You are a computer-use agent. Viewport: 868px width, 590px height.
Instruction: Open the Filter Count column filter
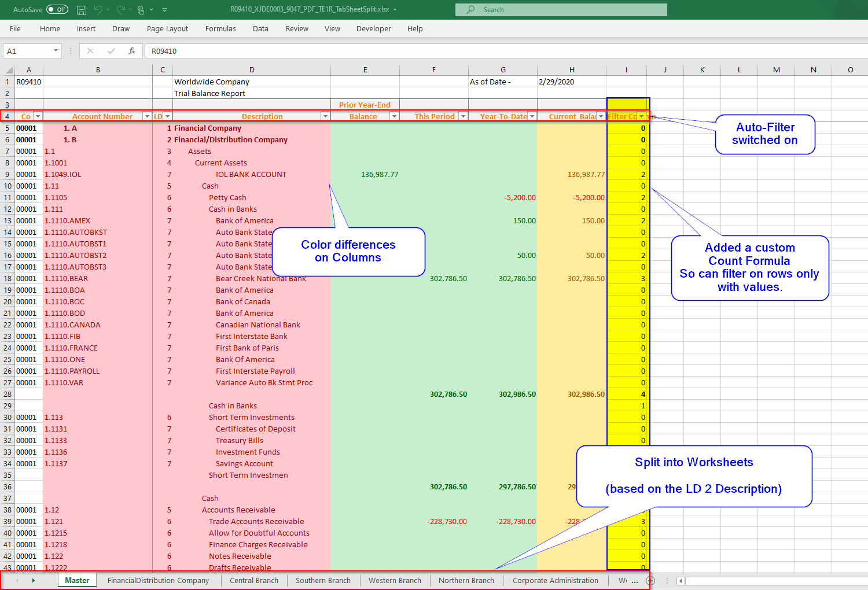642,116
